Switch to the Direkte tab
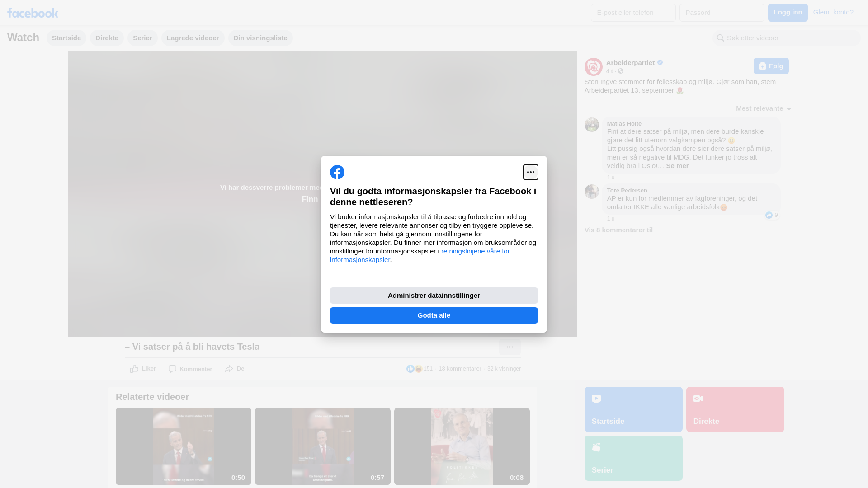The height and width of the screenshot is (488, 868). point(107,38)
